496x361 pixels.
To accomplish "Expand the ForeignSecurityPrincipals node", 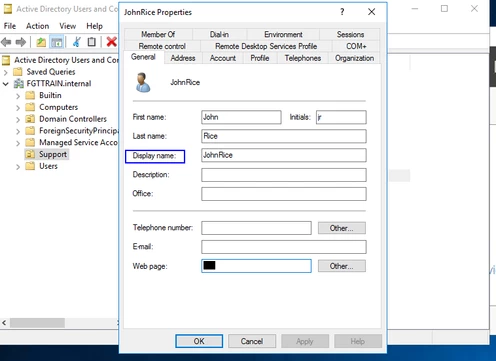I will pos(18,131).
